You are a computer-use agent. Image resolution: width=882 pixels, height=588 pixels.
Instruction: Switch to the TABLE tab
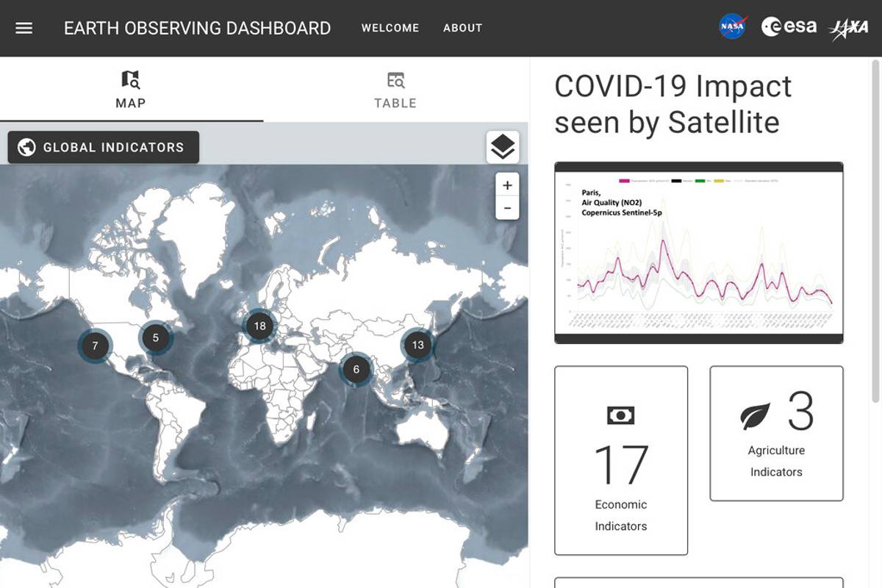pyautogui.click(x=395, y=90)
